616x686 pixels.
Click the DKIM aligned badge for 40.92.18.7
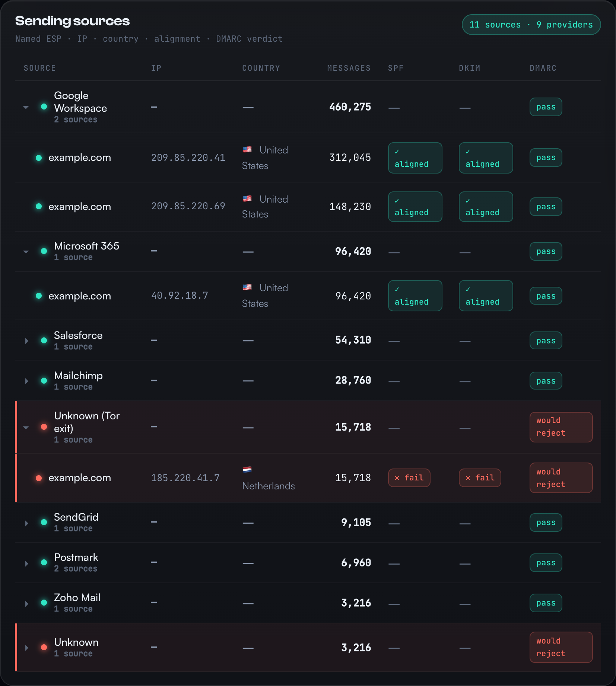coord(486,296)
